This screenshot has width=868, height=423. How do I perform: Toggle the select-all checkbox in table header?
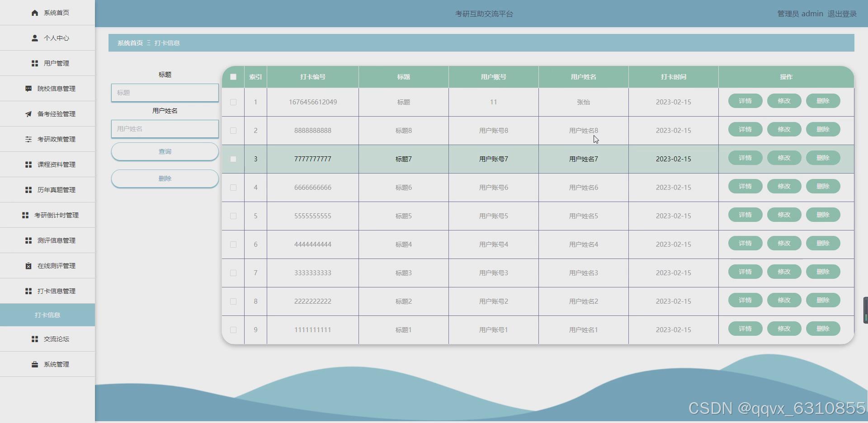click(233, 77)
